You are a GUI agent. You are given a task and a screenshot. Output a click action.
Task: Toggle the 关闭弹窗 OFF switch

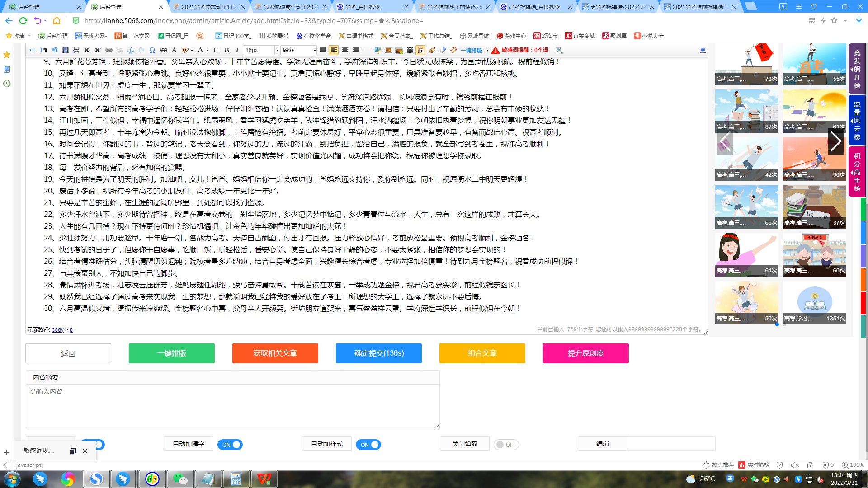pos(506,445)
